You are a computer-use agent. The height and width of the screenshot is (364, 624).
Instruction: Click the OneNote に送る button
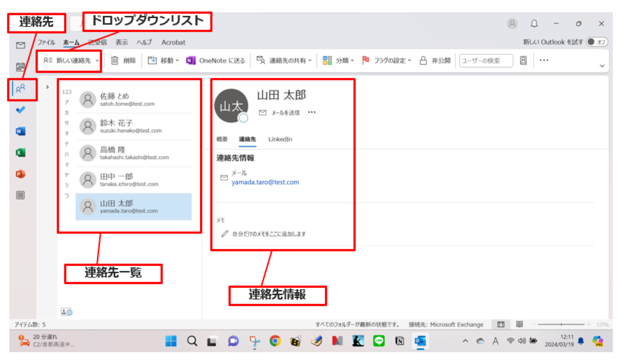216,61
